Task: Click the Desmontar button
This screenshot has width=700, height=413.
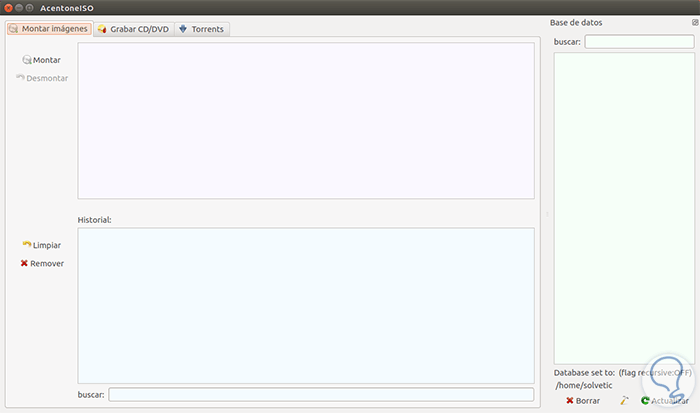Action: [x=42, y=78]
